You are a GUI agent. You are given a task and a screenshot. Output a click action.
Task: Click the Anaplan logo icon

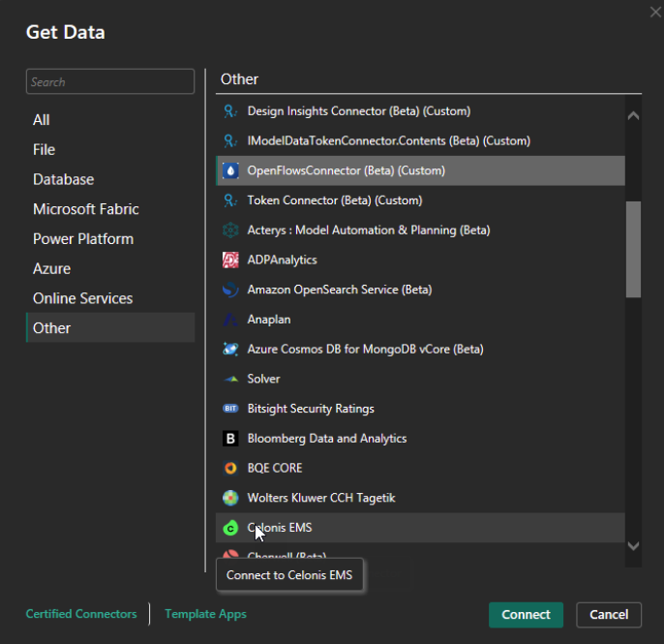230,320
